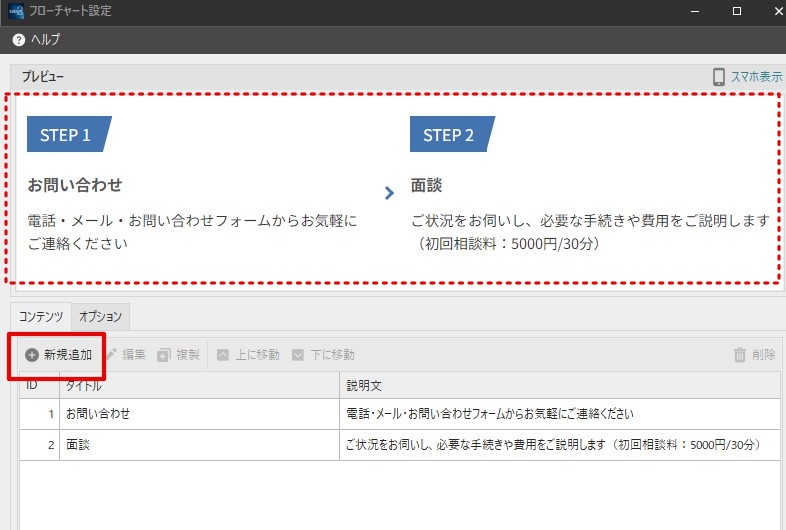Image resolution: width=786 pixels, height=530 pixels.
Task: Select the コンテンツ tab
Action: coord(41,316)
